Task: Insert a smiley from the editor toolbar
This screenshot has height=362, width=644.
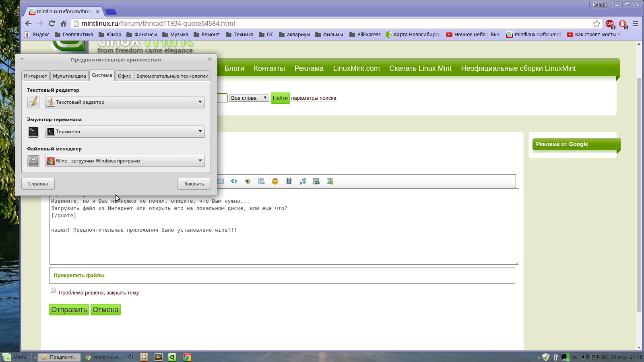Action: coord(275,181)
